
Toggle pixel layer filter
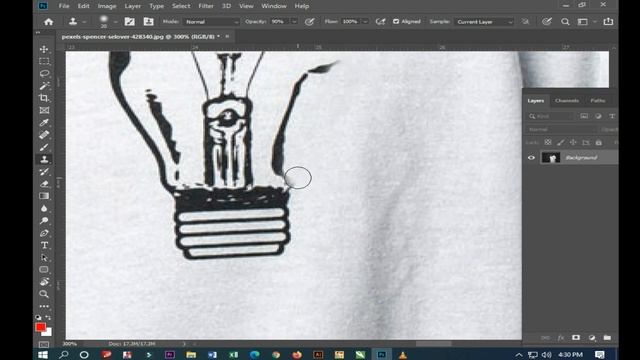[x=584, y=116]
